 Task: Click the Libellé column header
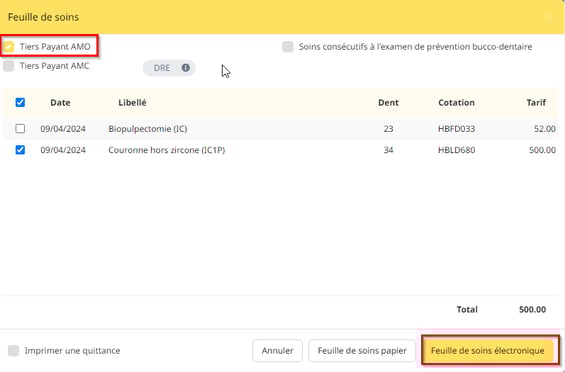click(132, 103)
